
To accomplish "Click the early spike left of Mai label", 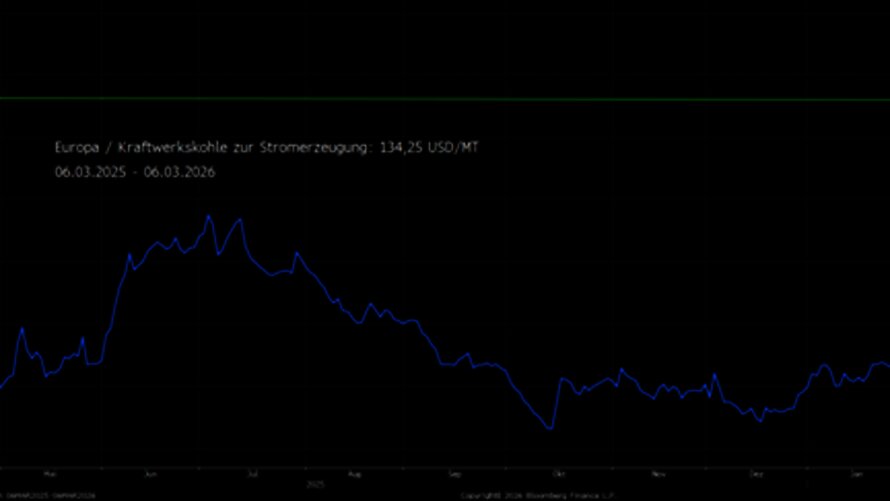I will pos(22,328).
